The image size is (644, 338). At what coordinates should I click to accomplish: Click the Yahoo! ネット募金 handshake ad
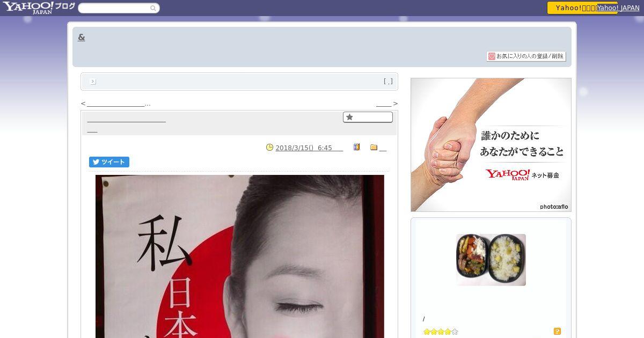491,145
